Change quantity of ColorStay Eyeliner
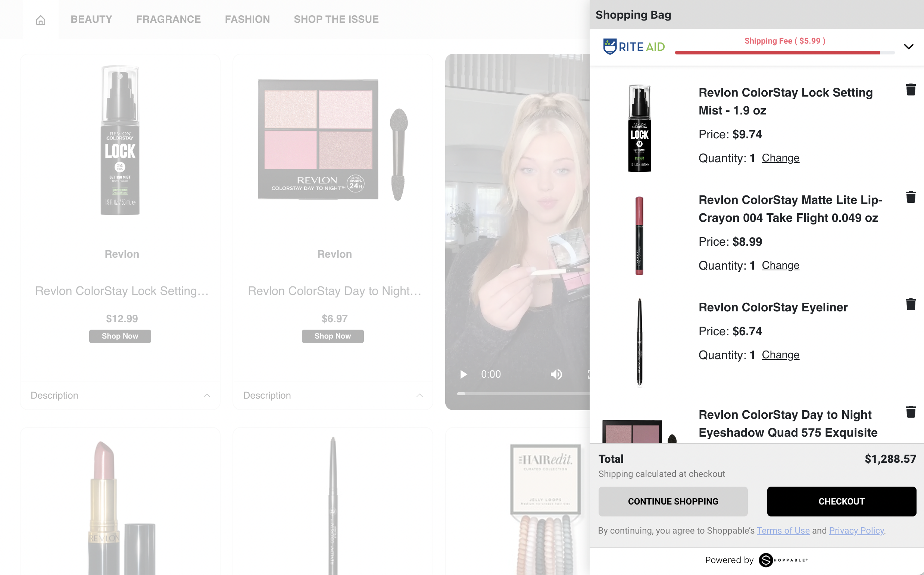The height and width of the screenshot is (575, 924). 780,354
